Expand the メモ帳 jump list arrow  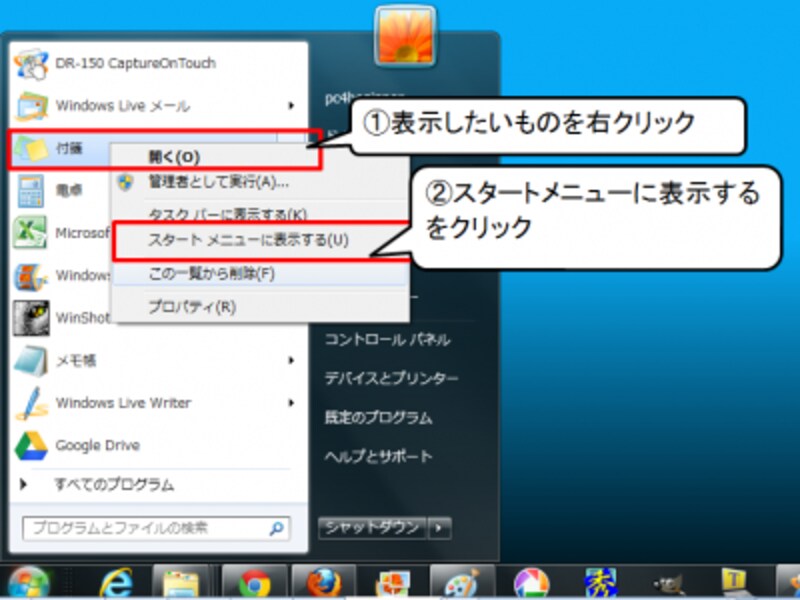pos(291,361)
